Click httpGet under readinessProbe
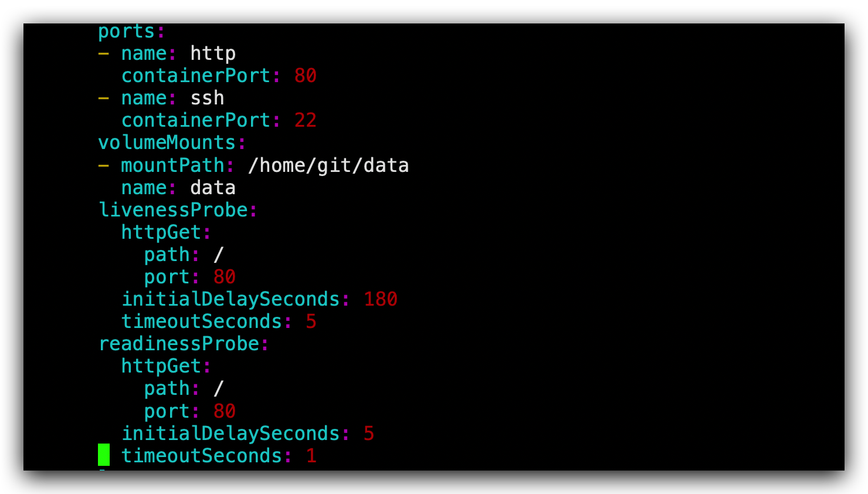 tap(161, 366)
